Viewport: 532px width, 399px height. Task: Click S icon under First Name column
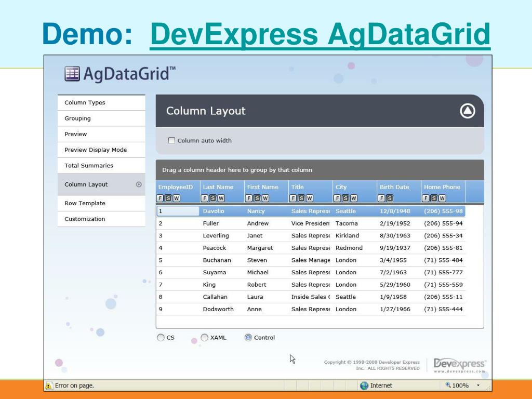click(x=257, y=198)
